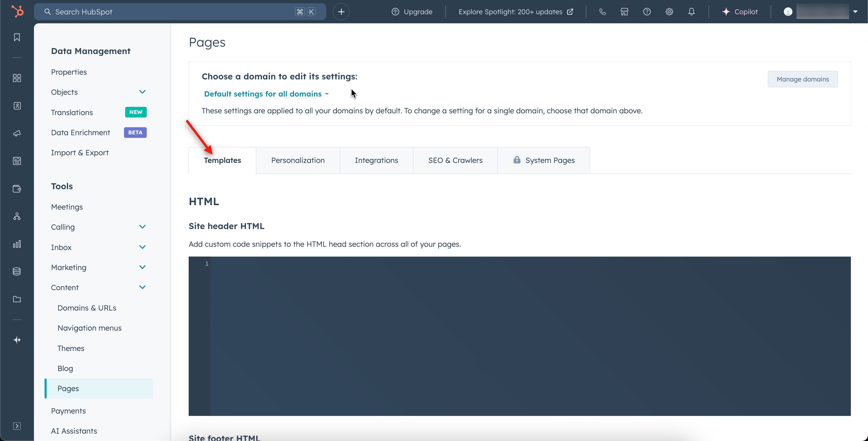Expand the left navigation rail arrow icon
868x441 pixels.
(17, 426)
